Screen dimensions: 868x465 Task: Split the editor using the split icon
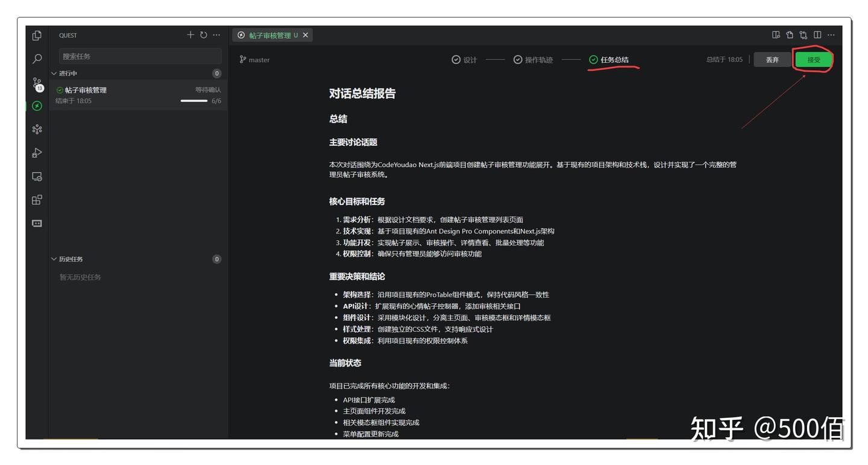pyautogui.click(x=817, y=35)
